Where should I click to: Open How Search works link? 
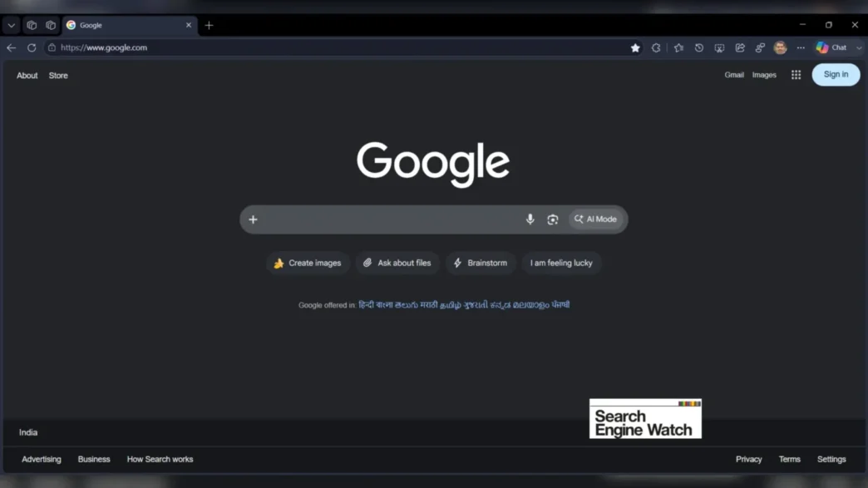(160, 459)
